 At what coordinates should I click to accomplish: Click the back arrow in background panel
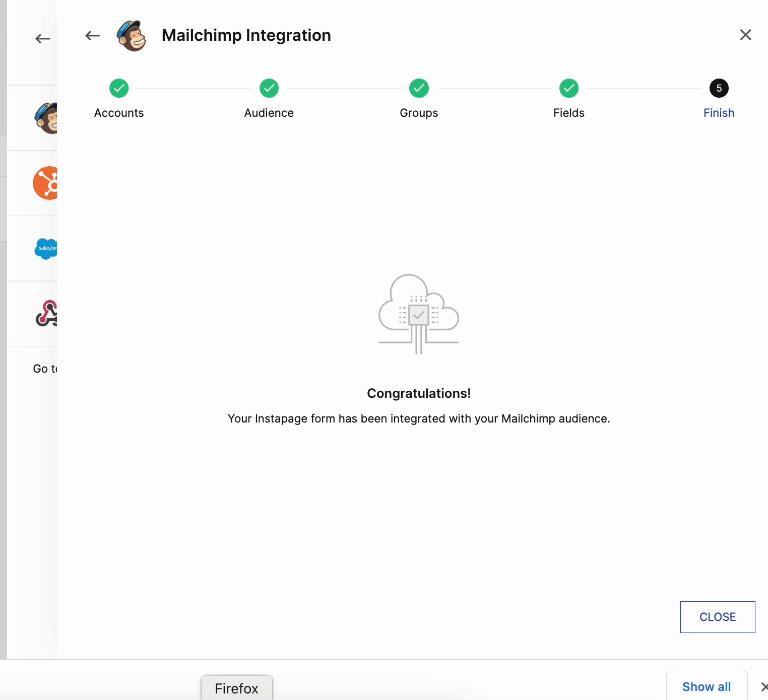click(x=43, y=39)
